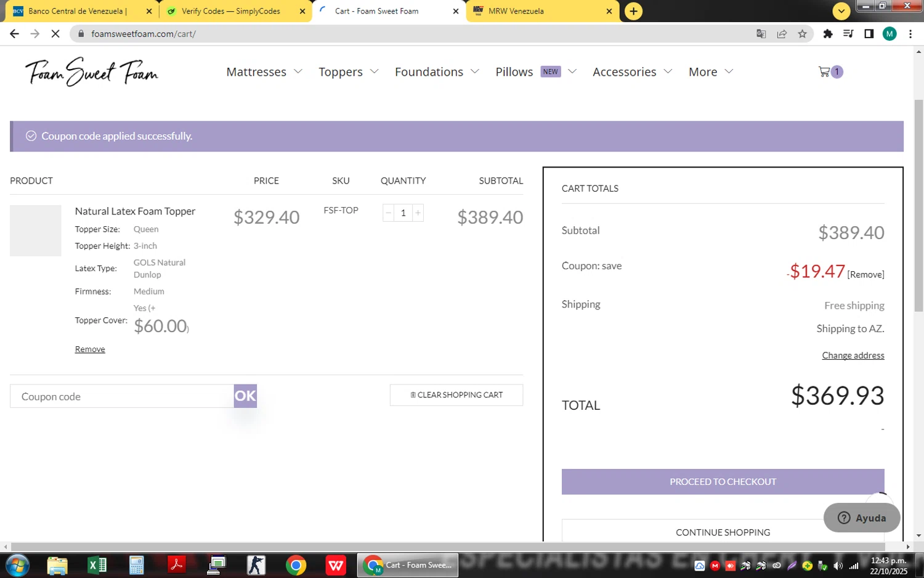Image resolution: width=924 pixels, height=578 pixels.
Task: Click the Change address link
Action: click(x=853, y=356)
